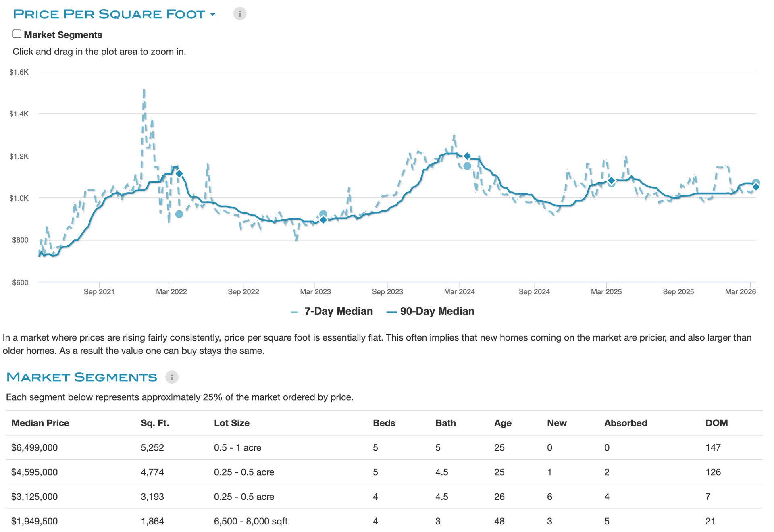
Task: Toggle 90-Day Median legend series
Action: 437,311
